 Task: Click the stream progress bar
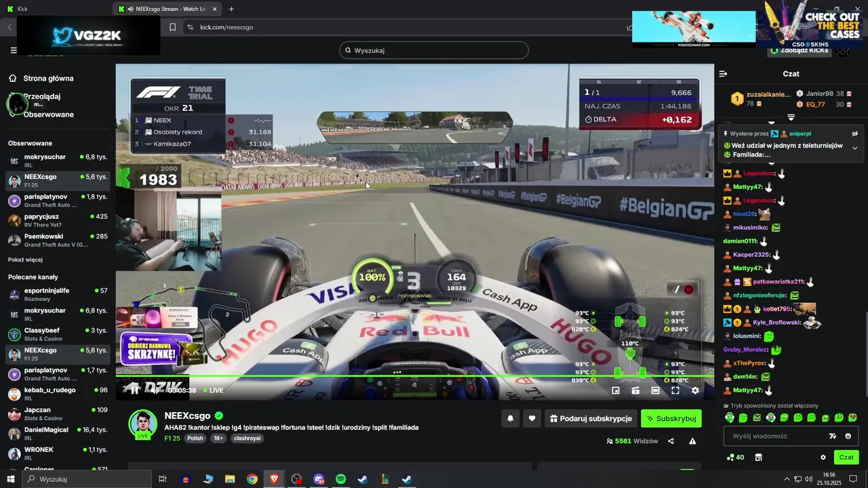point(414,375)
